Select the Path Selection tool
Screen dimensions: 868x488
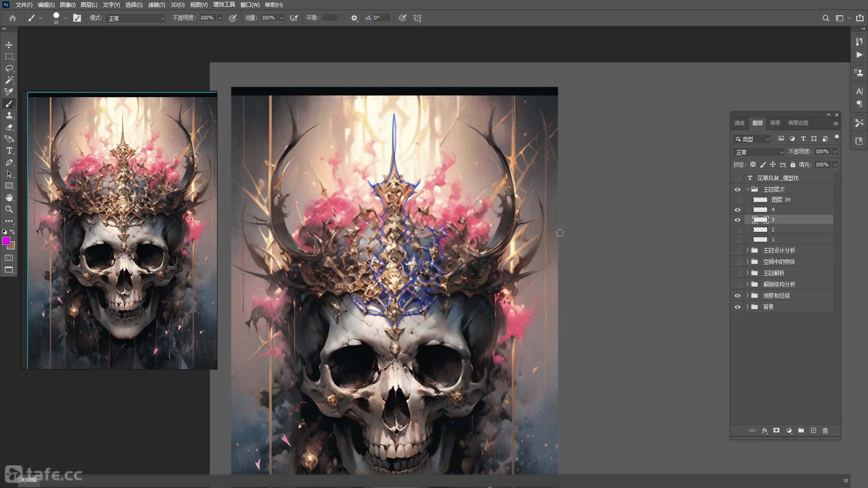(x=9, y=174)
